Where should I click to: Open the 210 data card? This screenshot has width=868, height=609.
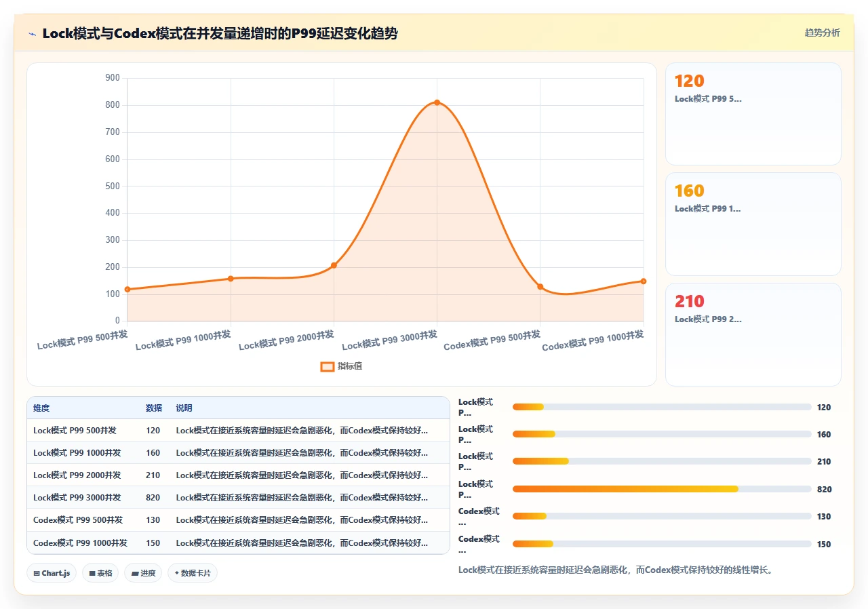753,334
